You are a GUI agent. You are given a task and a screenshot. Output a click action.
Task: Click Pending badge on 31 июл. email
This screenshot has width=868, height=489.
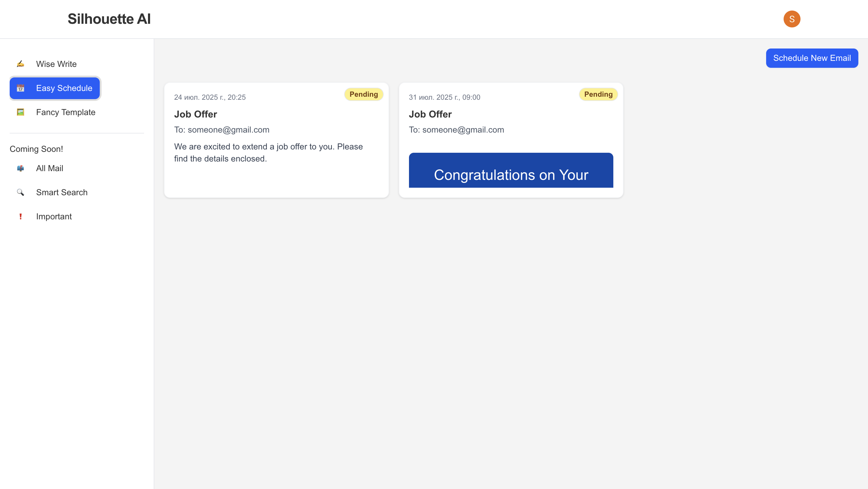coord(598,94)
